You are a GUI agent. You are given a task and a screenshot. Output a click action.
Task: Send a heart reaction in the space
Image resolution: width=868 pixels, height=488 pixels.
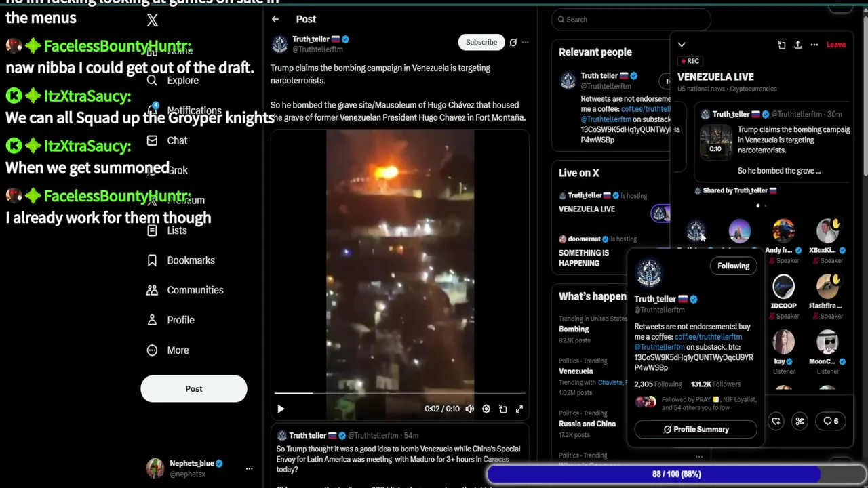click(776, 421)
